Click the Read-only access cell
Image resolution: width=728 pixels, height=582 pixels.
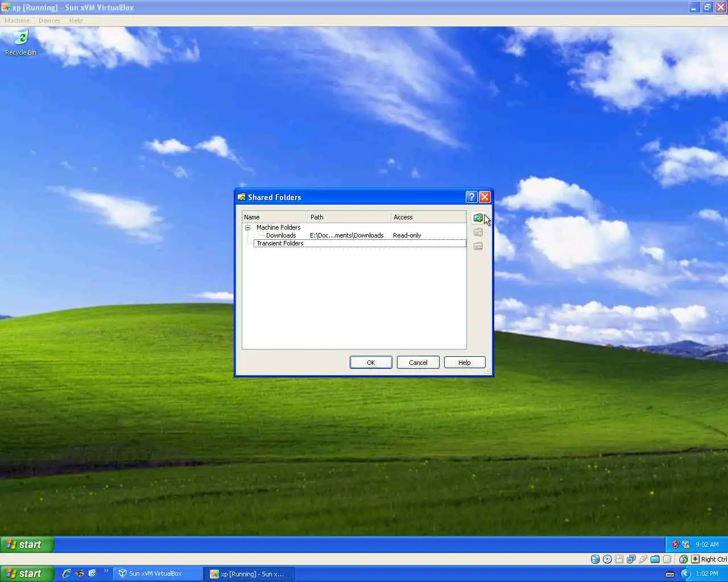(407, 235)
